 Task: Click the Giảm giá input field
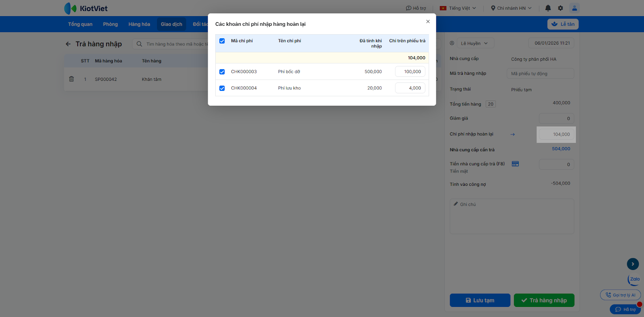(x=556, y=119)
